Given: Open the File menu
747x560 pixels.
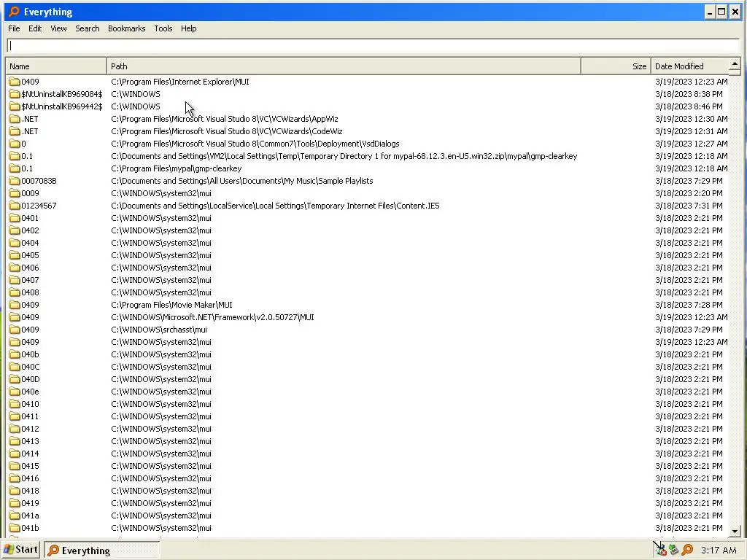Looking at the screenshot, I should point(14,28).
